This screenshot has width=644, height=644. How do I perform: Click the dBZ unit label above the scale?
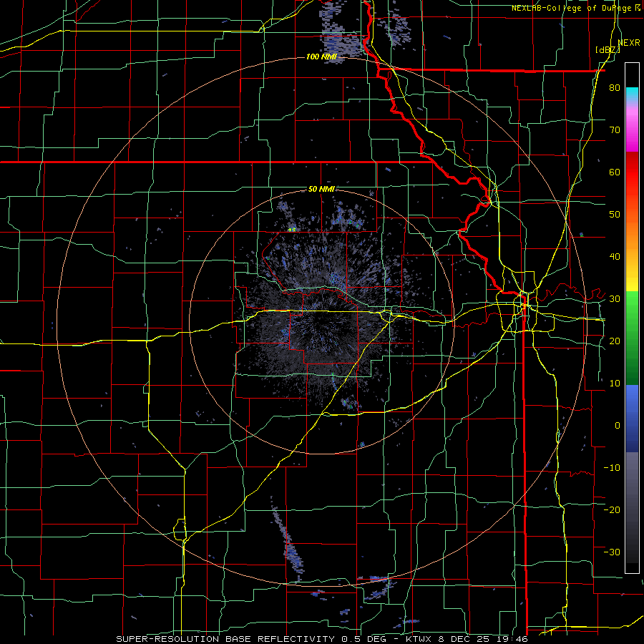[x=608, y=49]
